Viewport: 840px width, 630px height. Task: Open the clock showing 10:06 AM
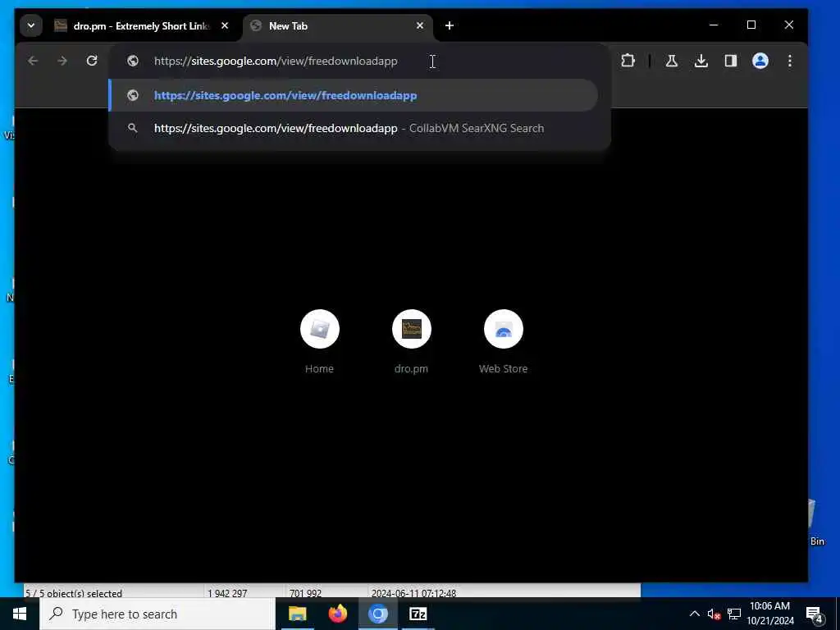point(769,614)
